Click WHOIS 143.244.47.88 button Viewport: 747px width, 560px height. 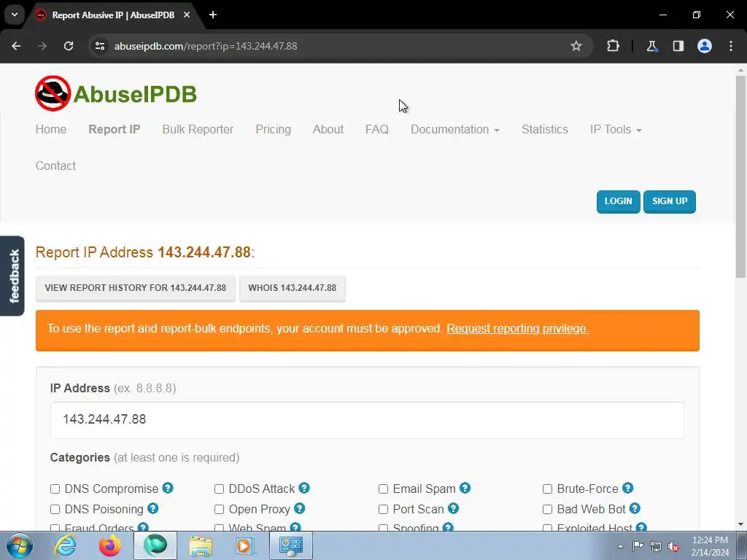[x=292, y=288]
